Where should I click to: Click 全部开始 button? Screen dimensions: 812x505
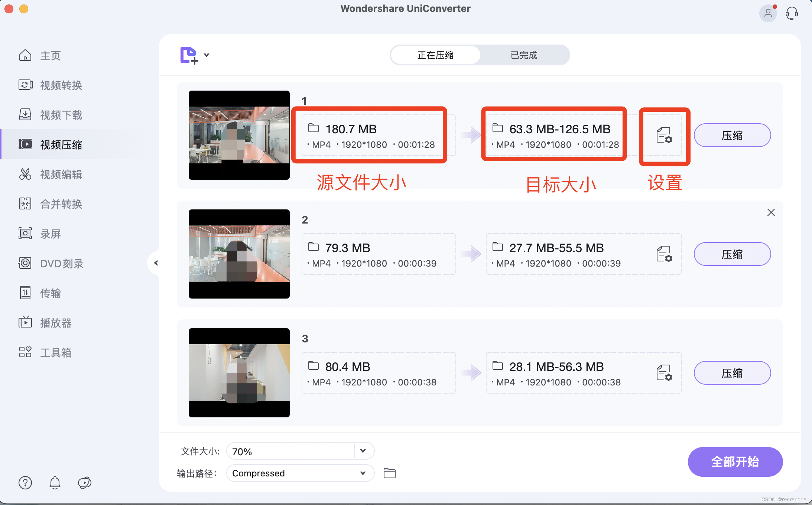(x=735, y=462)
